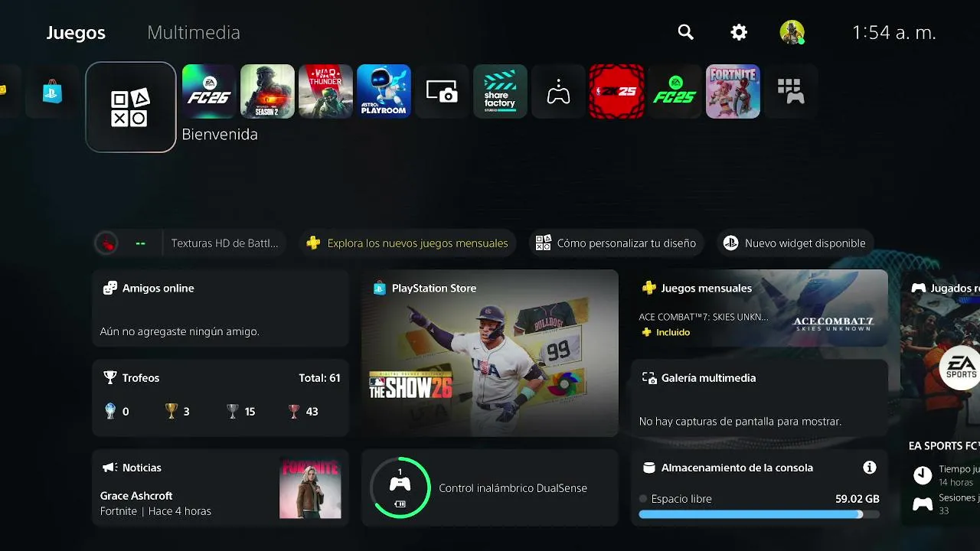Launch EA FC26 game tile
980x551 pixels.
pos(209,91)
